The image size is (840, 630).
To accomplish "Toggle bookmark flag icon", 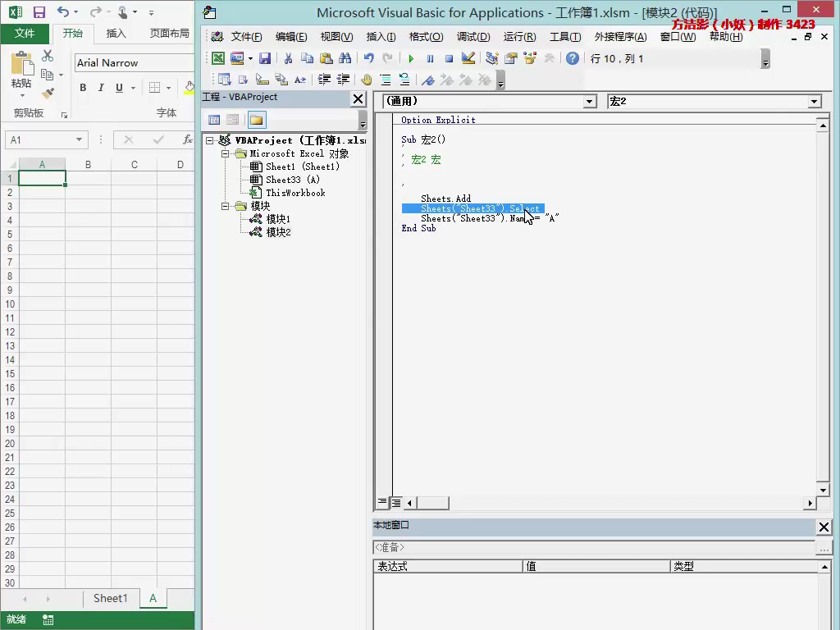I will pos(427,80).
